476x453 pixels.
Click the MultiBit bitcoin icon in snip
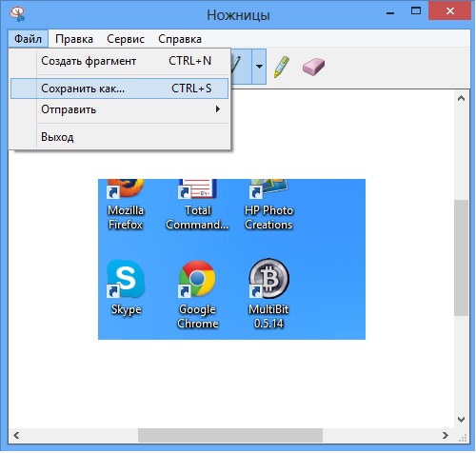click(268, 279)
